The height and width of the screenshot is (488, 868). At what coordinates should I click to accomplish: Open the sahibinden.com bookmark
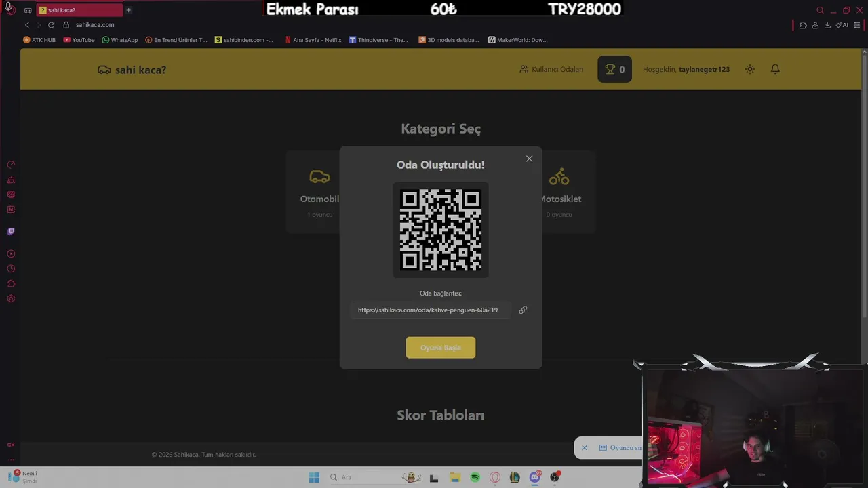point(244,40)
